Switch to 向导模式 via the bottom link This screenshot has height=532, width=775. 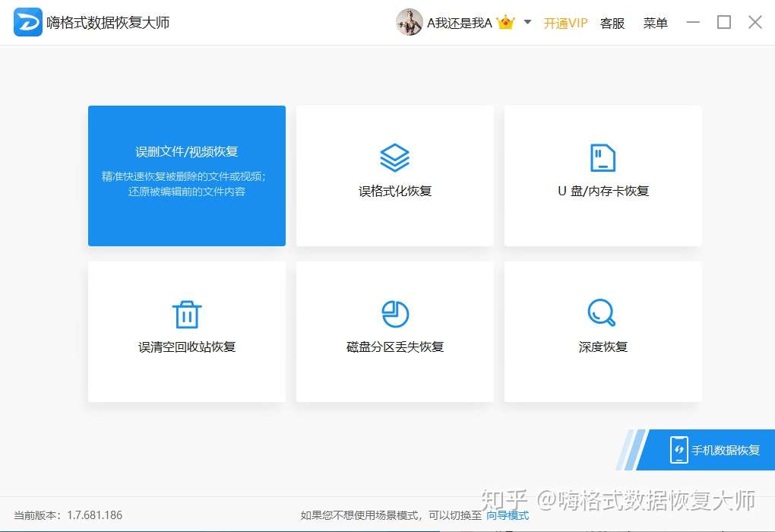pos(508,515)
